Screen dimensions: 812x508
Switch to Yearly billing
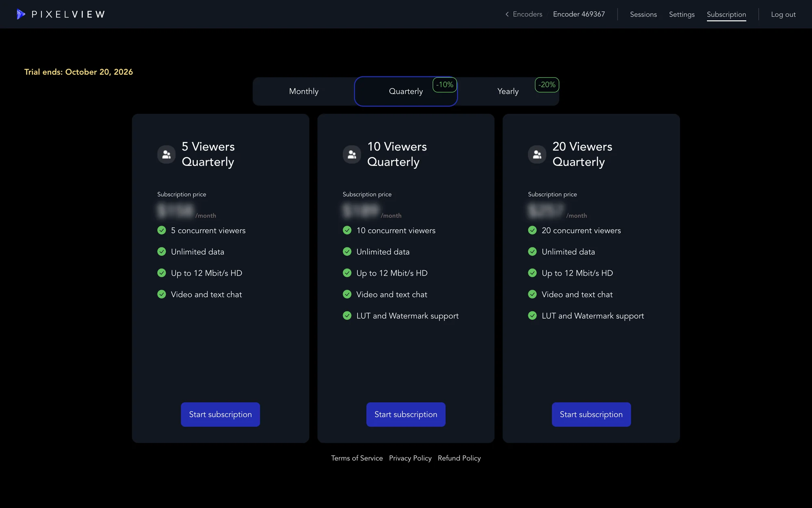(508, 91)
